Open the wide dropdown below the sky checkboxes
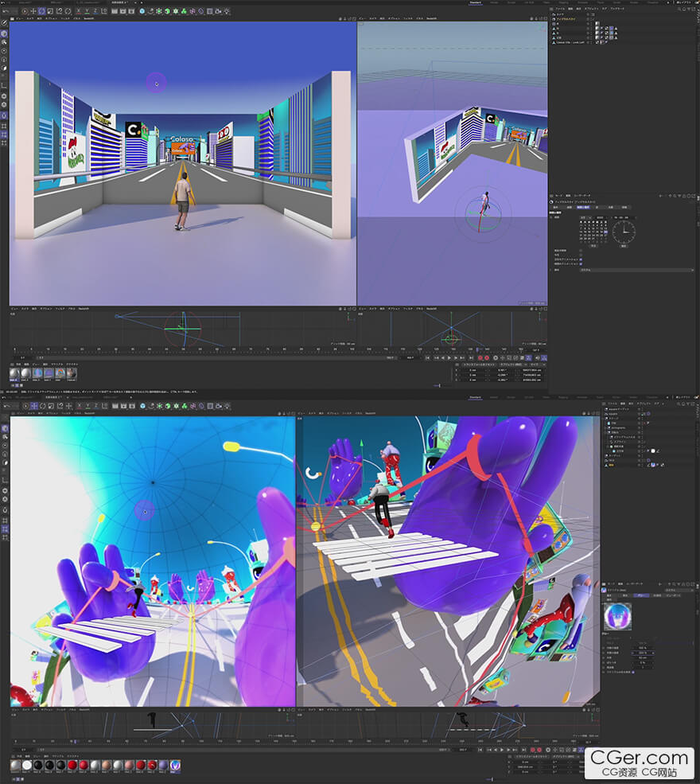 636,270
